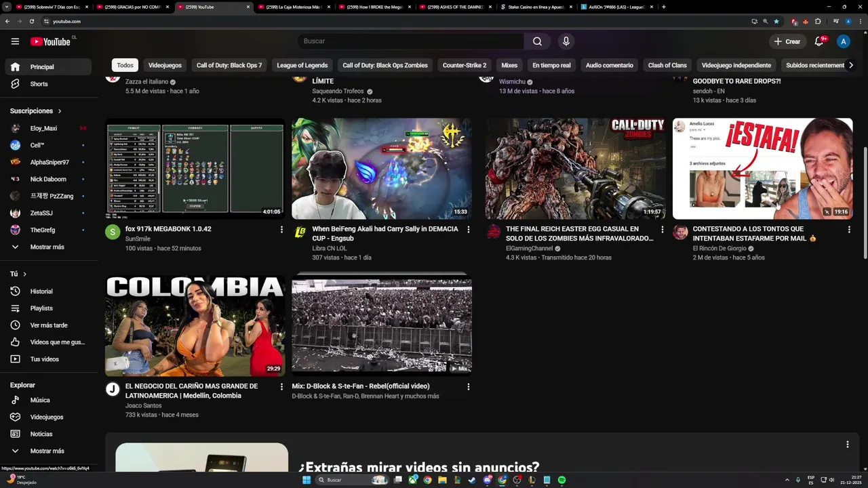
Task: Click the search magnifier button
Action: (537, 41)
